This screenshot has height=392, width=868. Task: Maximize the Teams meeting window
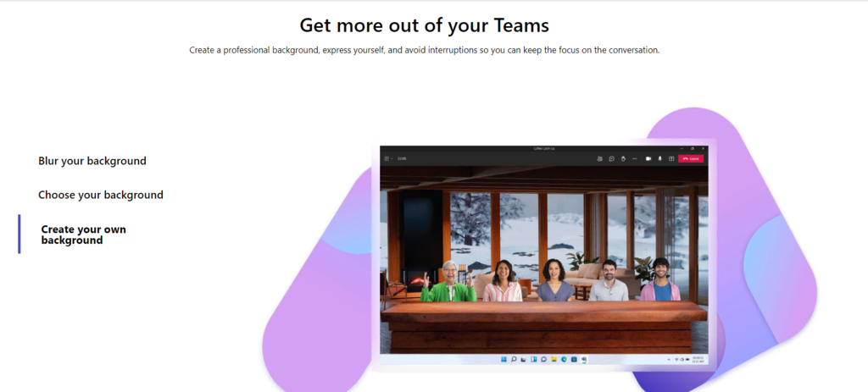click(693, 149)
